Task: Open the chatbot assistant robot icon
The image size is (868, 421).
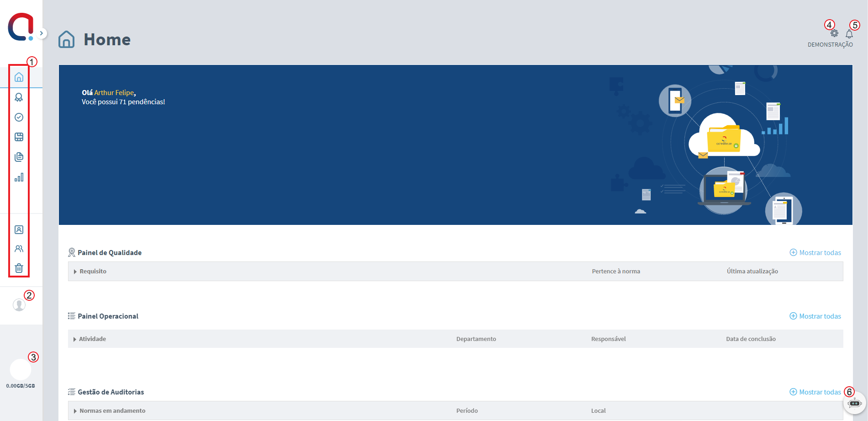Action: [854, 403]
